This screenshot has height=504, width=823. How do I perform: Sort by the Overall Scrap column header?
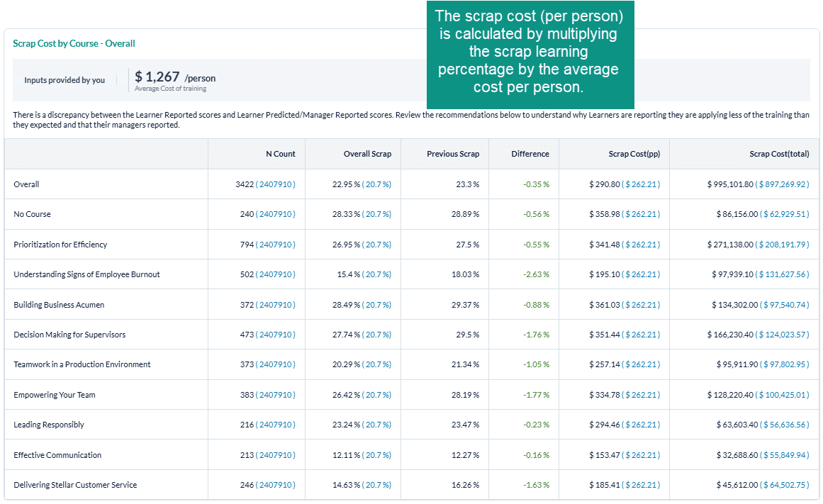click(367, 153)
